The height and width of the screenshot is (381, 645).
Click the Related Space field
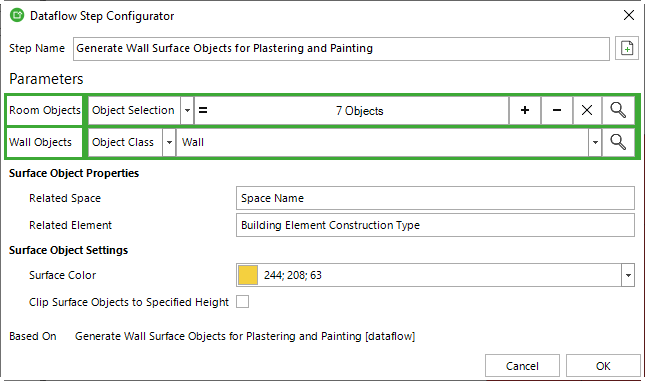(435, 198)
